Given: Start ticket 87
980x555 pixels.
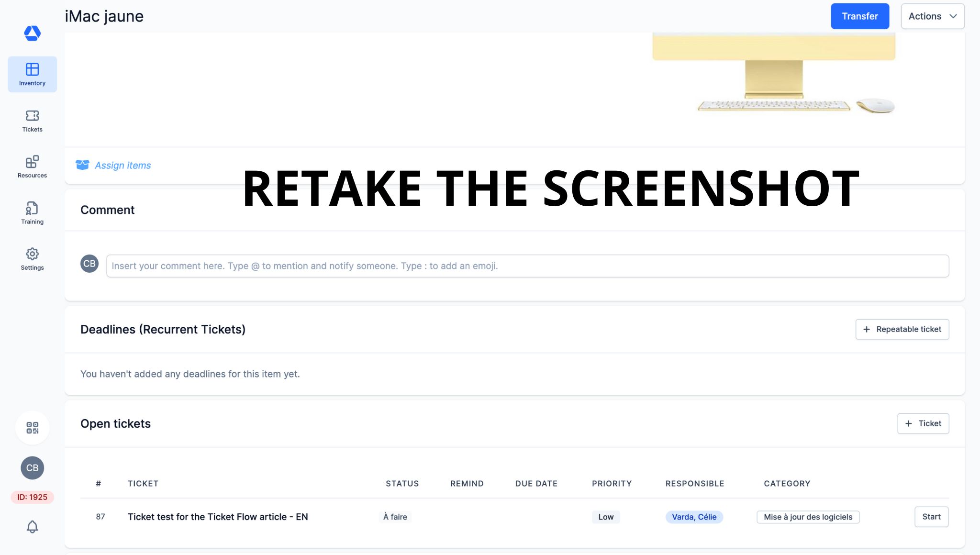Looking at the screenshot, I should [931, 517].
